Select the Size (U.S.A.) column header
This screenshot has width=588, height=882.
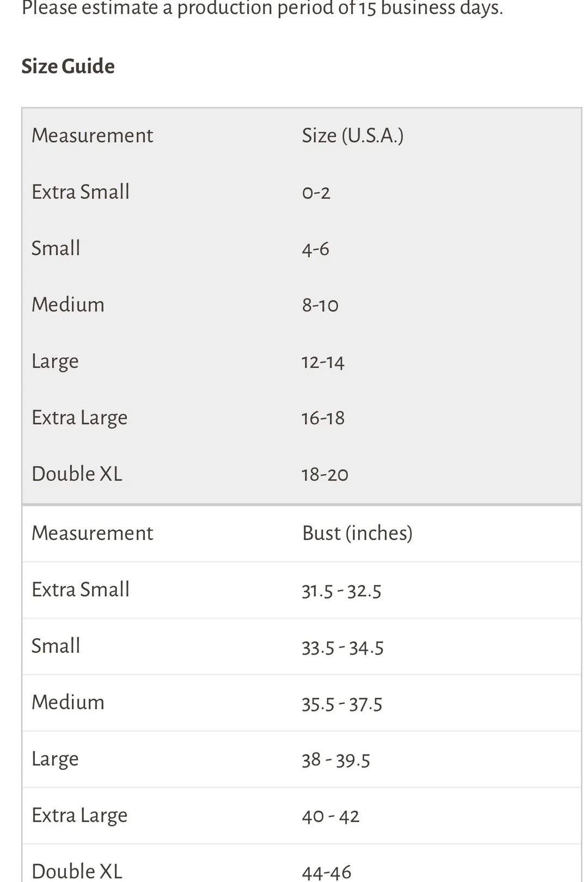(x=352, y=136)
